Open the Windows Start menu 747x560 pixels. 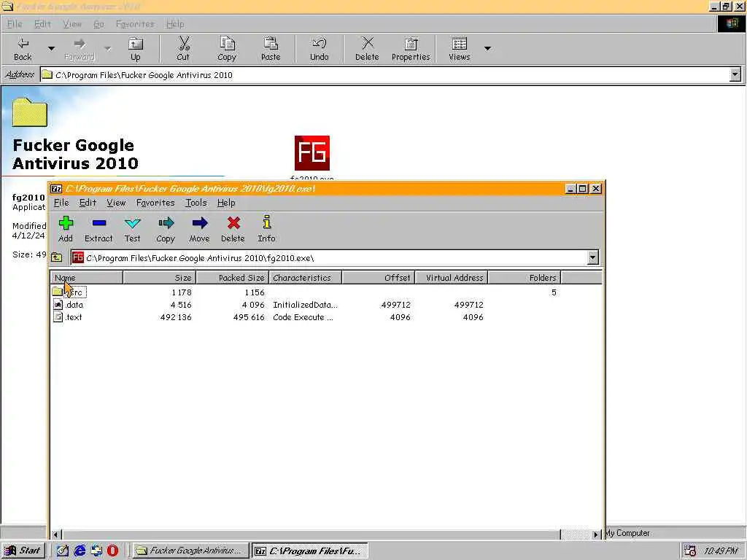pos(23,551)
